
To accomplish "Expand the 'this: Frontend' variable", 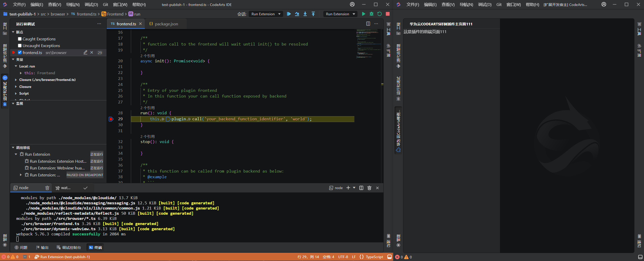I will [21, 73].
